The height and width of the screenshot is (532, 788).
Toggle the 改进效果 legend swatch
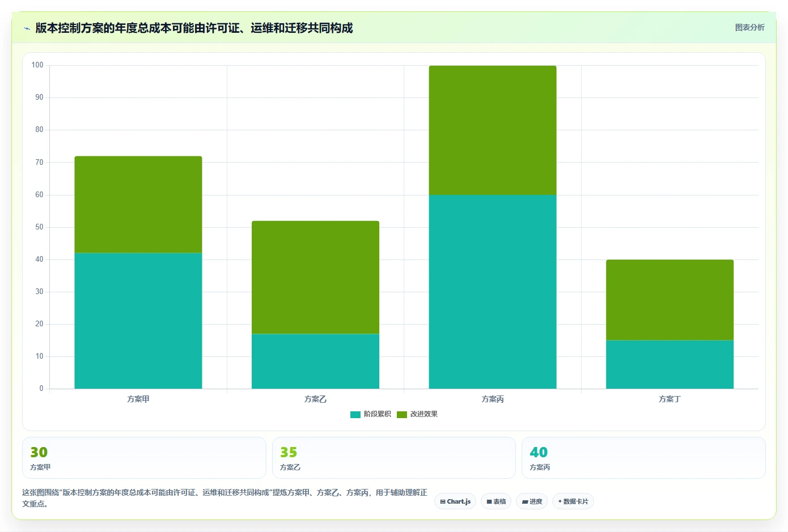point(402,415)
